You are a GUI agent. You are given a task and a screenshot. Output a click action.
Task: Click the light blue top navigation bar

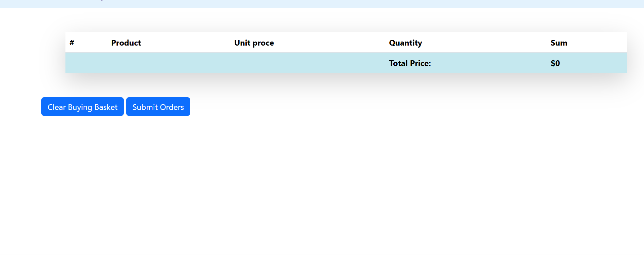tap(336, 4)
